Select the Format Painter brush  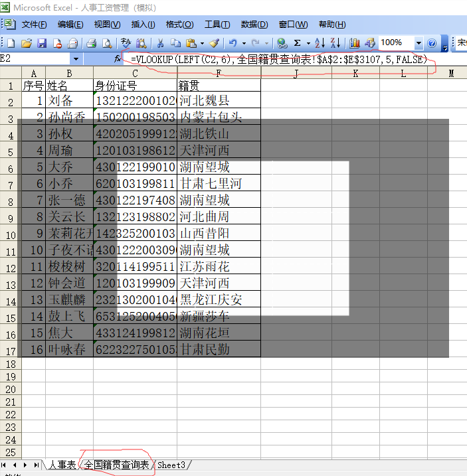pos(215,43)
